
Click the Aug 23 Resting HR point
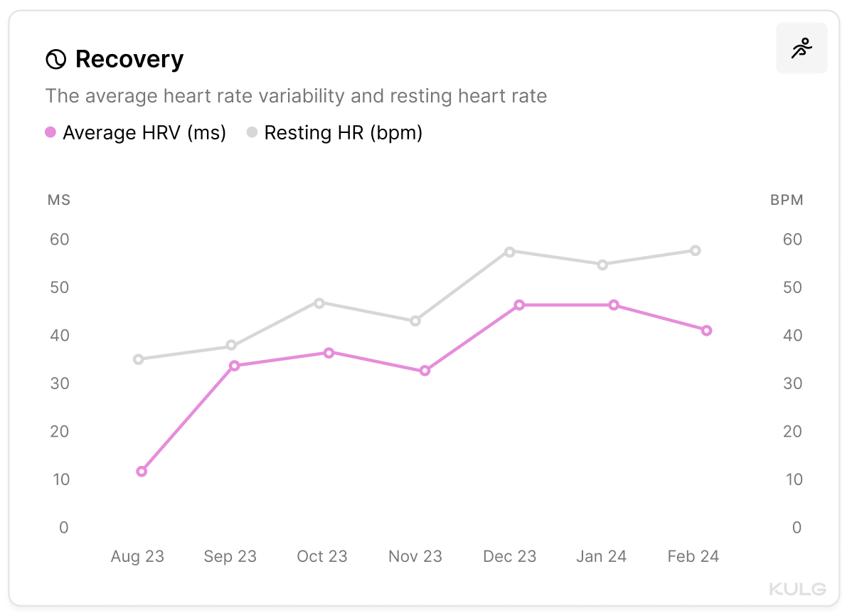(x=139, y=359)
